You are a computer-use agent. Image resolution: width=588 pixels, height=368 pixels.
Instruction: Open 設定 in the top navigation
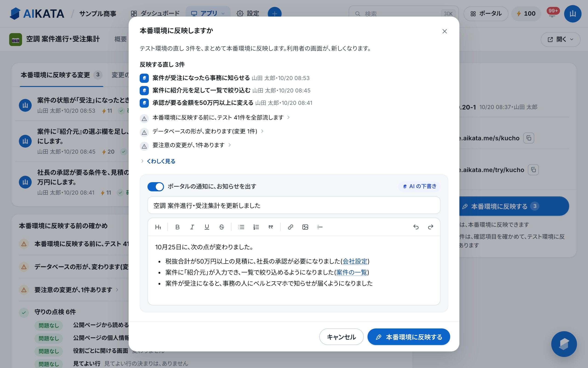(248, 14)
